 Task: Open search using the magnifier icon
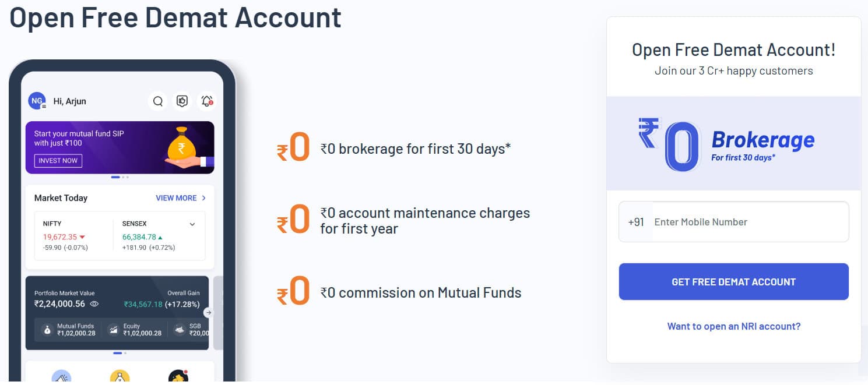coord(158,101)
